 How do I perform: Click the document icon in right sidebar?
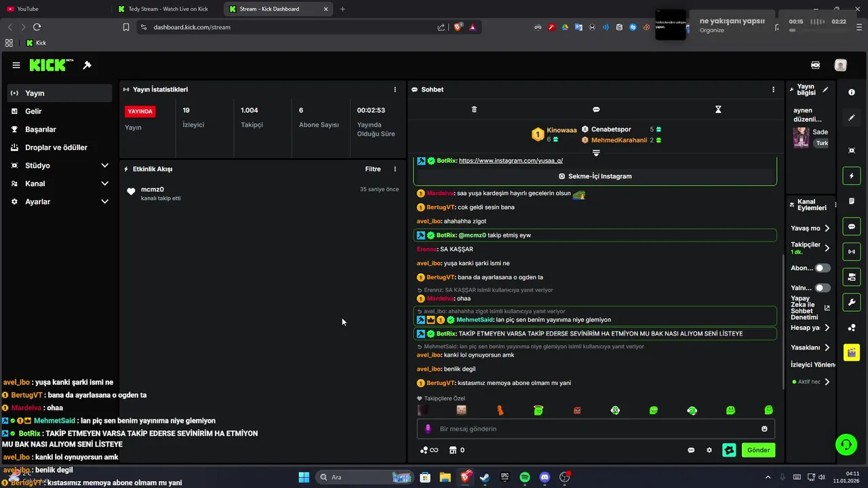[852, 202]
